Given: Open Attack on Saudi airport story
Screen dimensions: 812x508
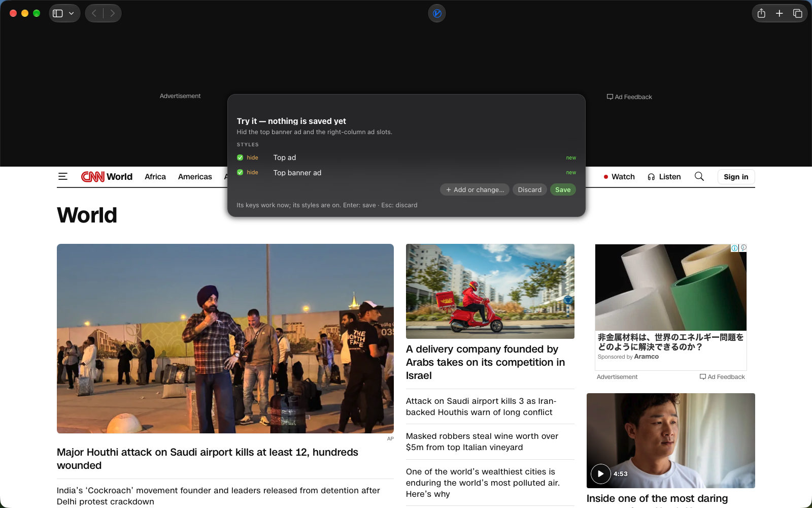Looking at the screenshot, I should pos(481,406).
